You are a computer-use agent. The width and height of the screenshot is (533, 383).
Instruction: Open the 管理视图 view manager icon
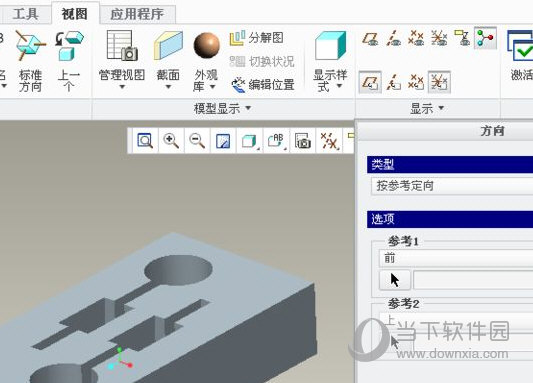[122, 45]
